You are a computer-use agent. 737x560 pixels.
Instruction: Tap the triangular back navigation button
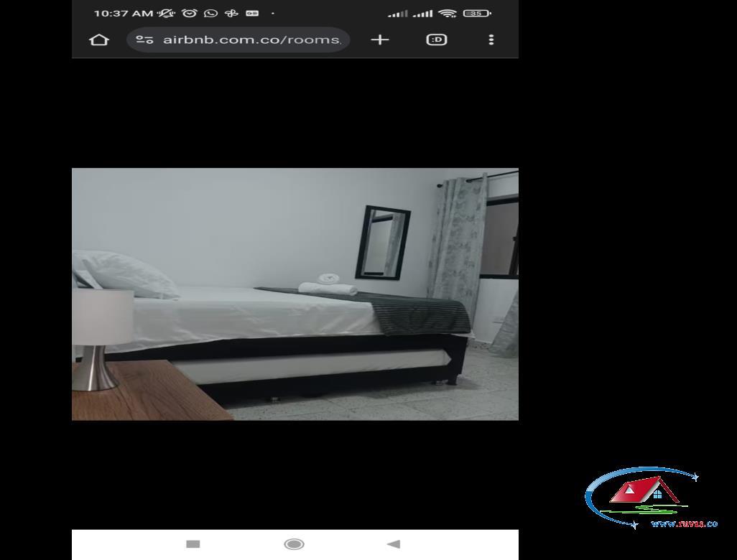[x=394, y=544]
